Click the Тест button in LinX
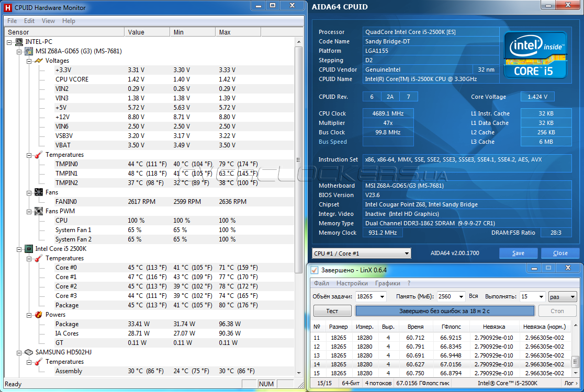Viewport: 584px width, 392px height. coord(332,311)
